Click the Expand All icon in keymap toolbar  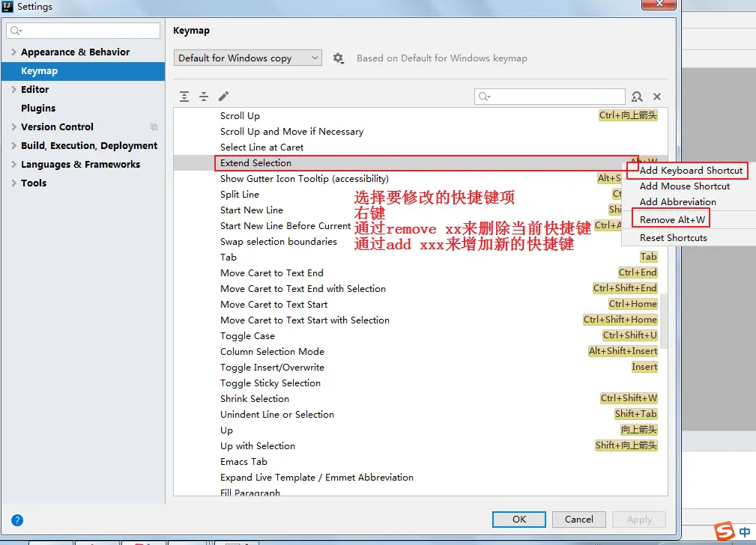(x=184, y=97)
